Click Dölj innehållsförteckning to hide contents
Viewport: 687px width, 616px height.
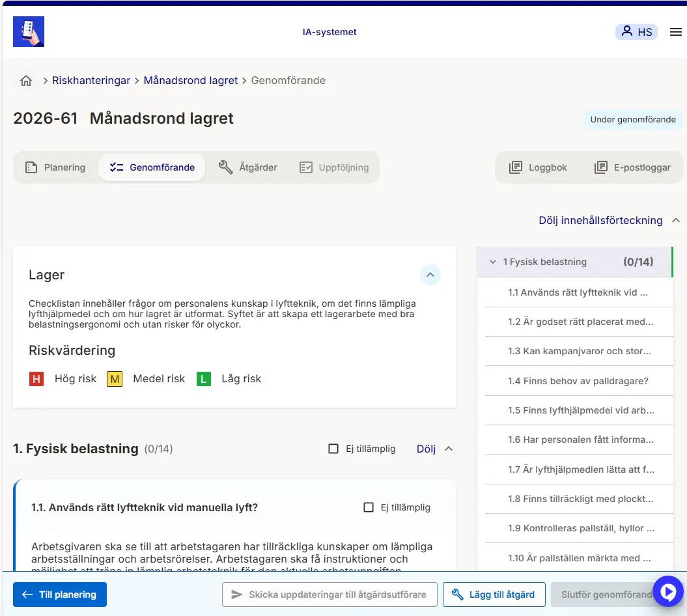click(600, 220)
